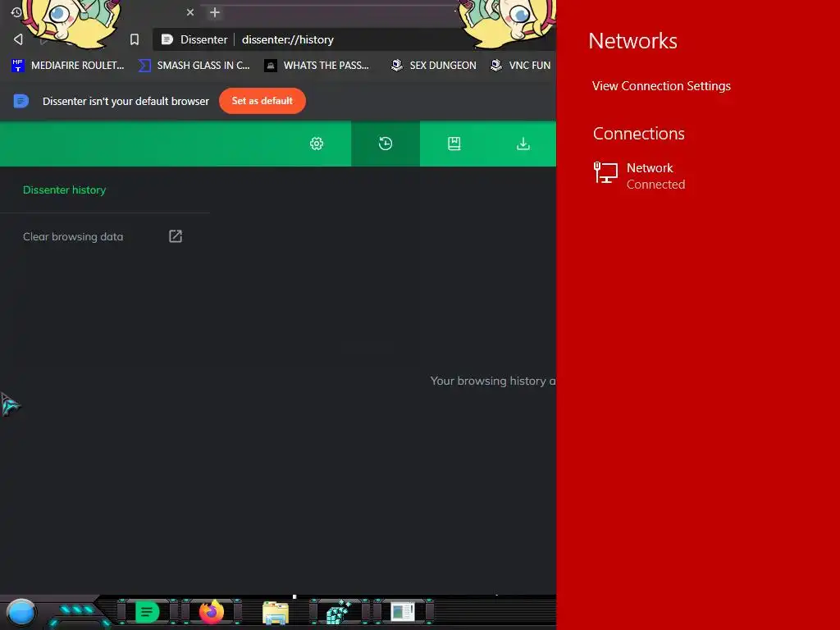Set Dissenter as default browser
Screen dimensions: 840x630
pyautogui.click(x=262, y=101)
